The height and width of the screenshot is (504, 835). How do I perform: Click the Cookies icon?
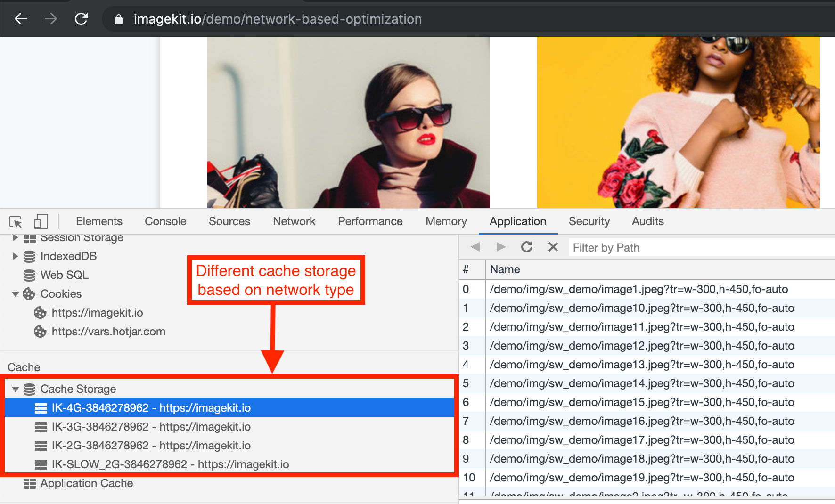[x=29, y=294]
